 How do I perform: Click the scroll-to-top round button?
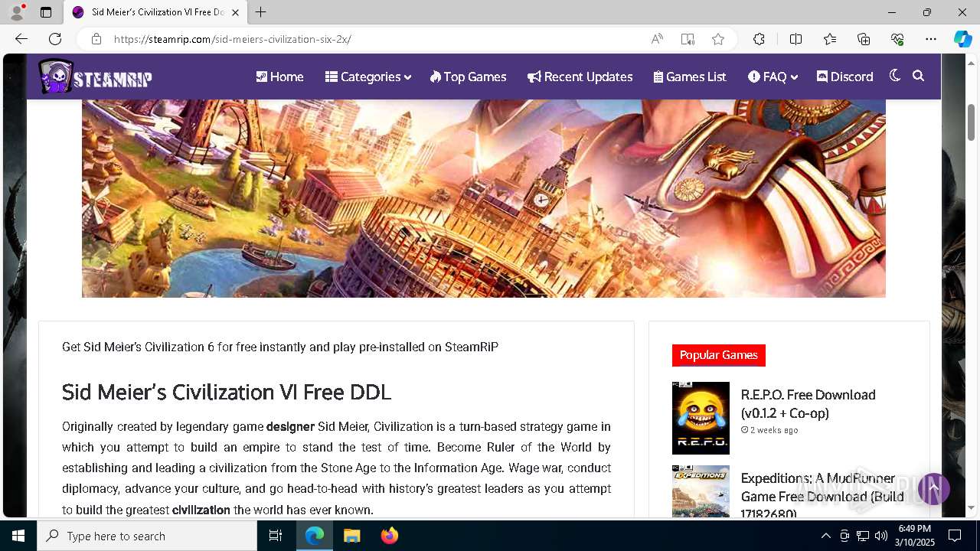(933, 488)
